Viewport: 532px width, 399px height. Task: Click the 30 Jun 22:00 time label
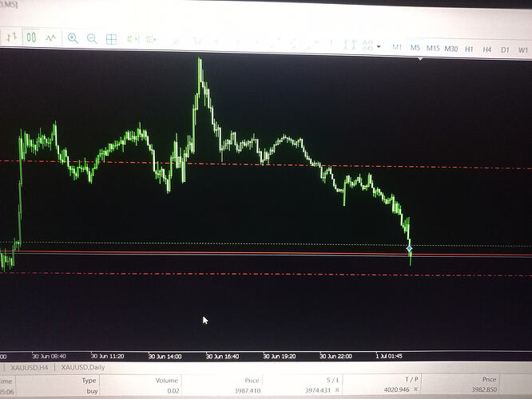click(x=335, y=356)
